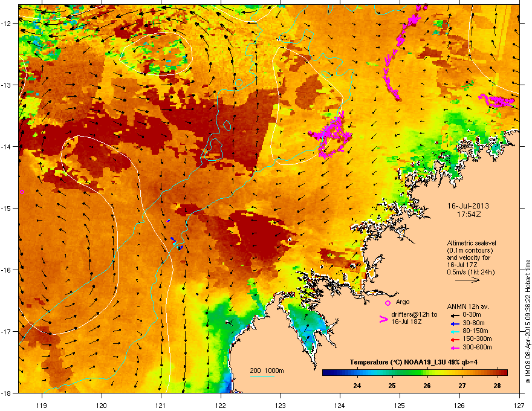
Task: Click longitude axis label "120"
Action: pos(102,406)
